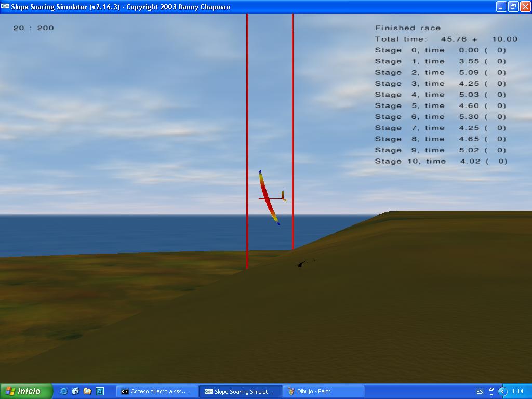This screenshot has height=399, width=532.
Task: Click the blue 'a' quick launch icon
Action: click(99, 391)
